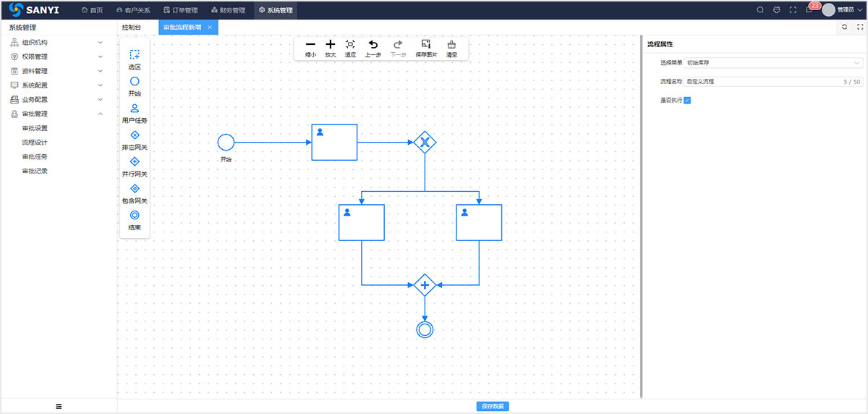Open 流程设计 in the sidebar
The height and width of the screenshot is (414, 868).
[35, 143]
